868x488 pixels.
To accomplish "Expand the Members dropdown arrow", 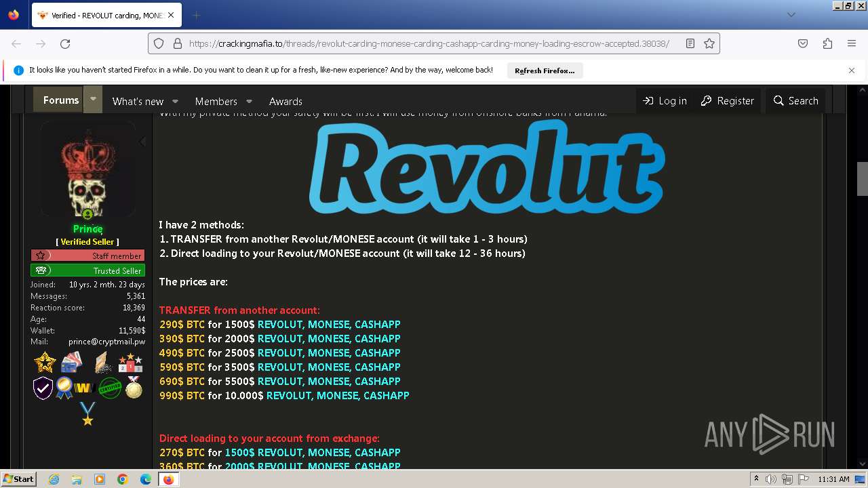I will pos(249,101).
